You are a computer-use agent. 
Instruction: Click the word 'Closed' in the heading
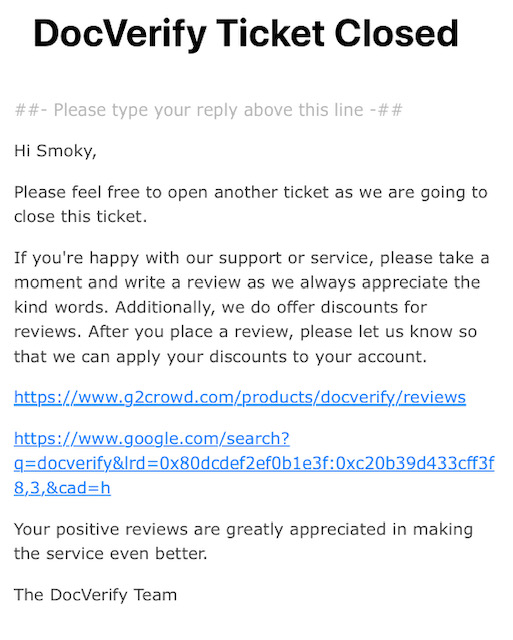pos(396,33)
